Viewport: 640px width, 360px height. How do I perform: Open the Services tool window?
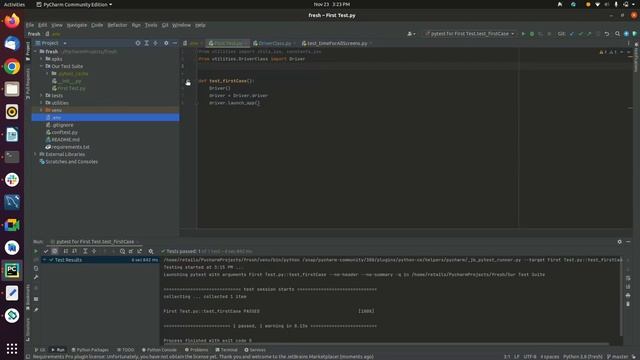click(x=255, y=350)
